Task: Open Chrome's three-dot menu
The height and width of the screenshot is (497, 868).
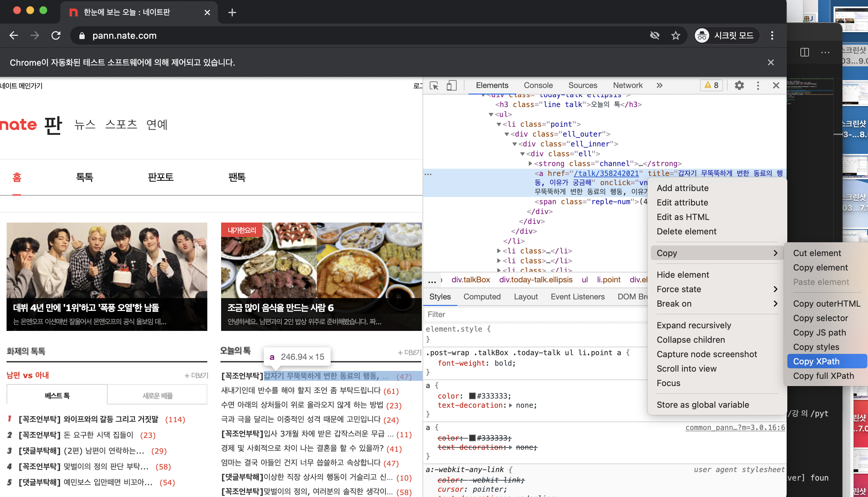Action: 772,35
